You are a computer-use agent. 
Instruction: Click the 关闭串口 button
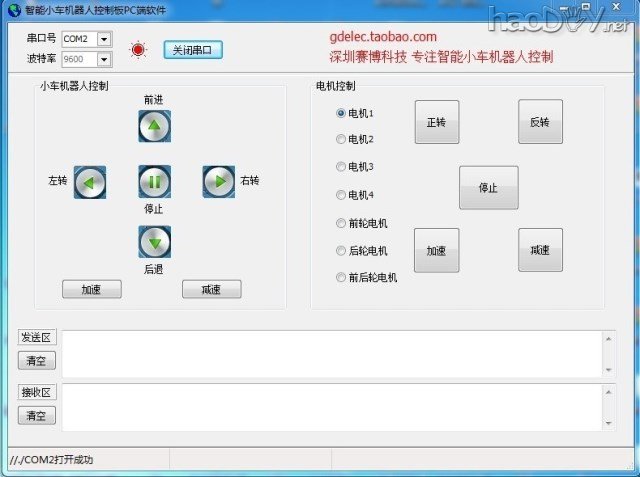(192, 49)
